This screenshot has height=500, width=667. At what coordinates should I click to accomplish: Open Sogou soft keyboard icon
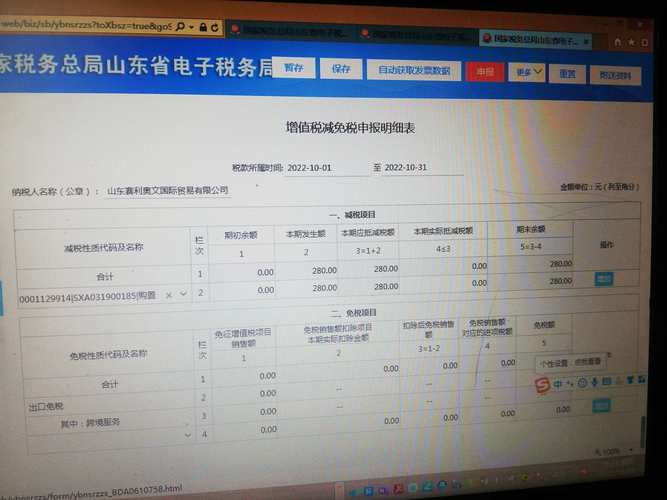pyautogui.click(x=606, y=382)
